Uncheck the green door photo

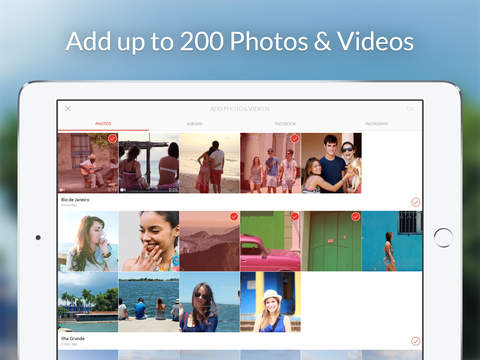click(356, 216)
